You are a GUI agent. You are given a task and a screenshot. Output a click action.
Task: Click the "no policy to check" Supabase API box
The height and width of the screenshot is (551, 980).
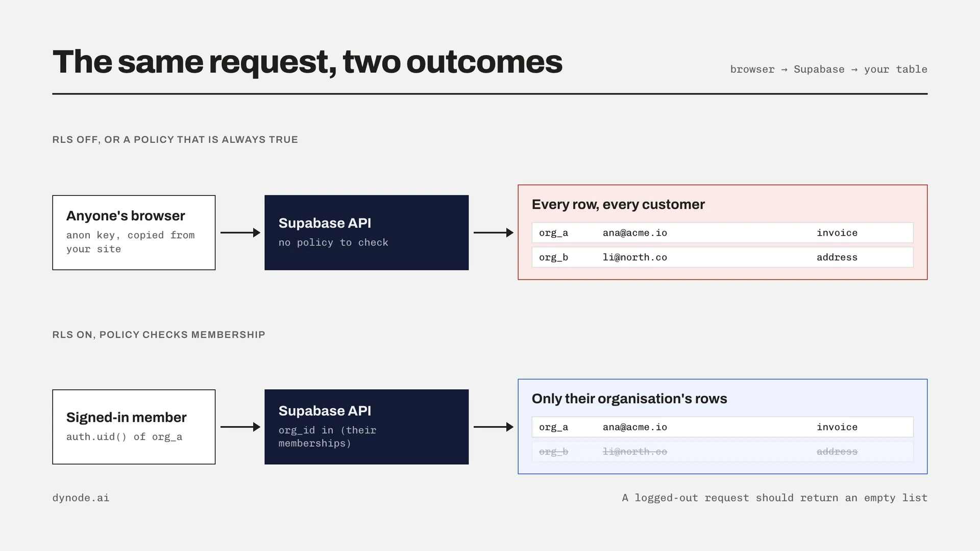(366, 233)
